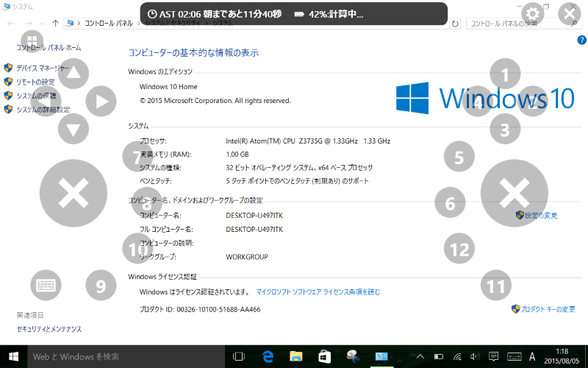Tap the overlay D-pad right arrow
The image size is (588, 368).
click(101, 101)
